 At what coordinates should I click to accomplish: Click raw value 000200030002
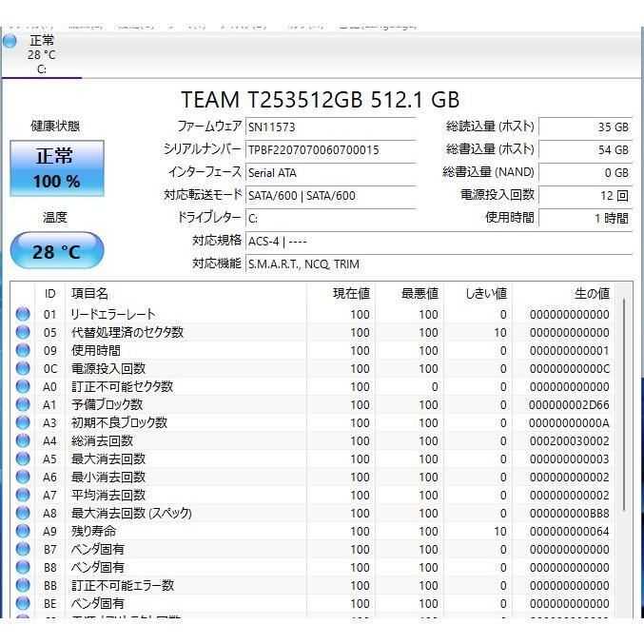569,441
